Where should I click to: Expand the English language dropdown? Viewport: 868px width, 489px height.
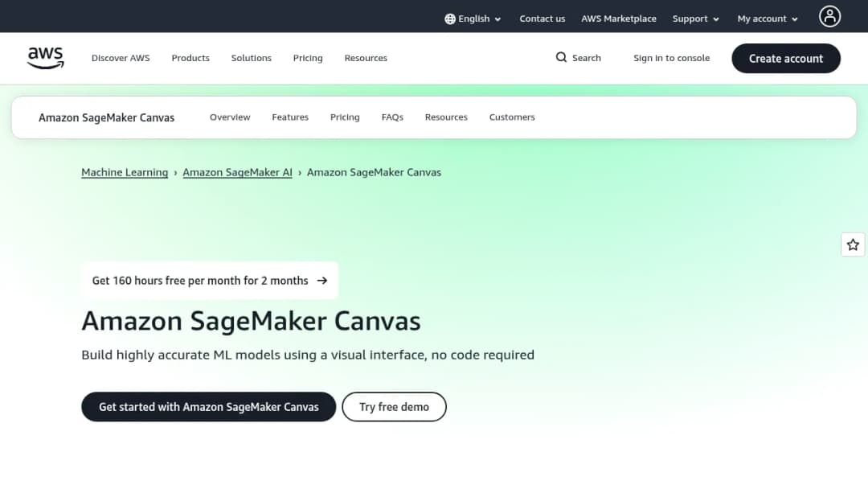coord(473,18)
